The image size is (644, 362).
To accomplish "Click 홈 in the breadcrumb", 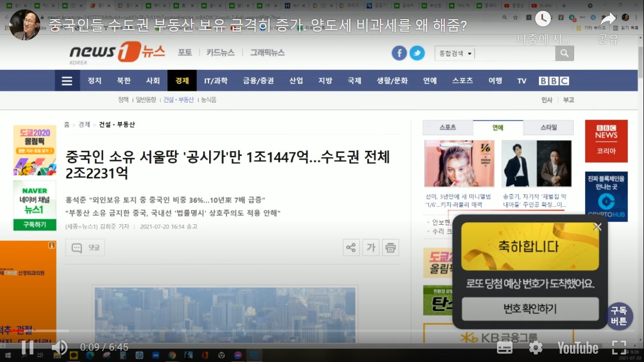I will click(x=67, y=125).
